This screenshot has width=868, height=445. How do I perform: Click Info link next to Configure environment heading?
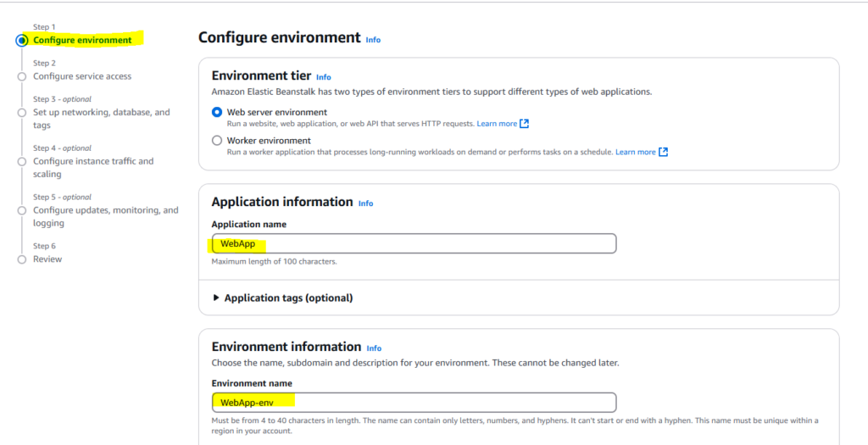pos(373,40)
